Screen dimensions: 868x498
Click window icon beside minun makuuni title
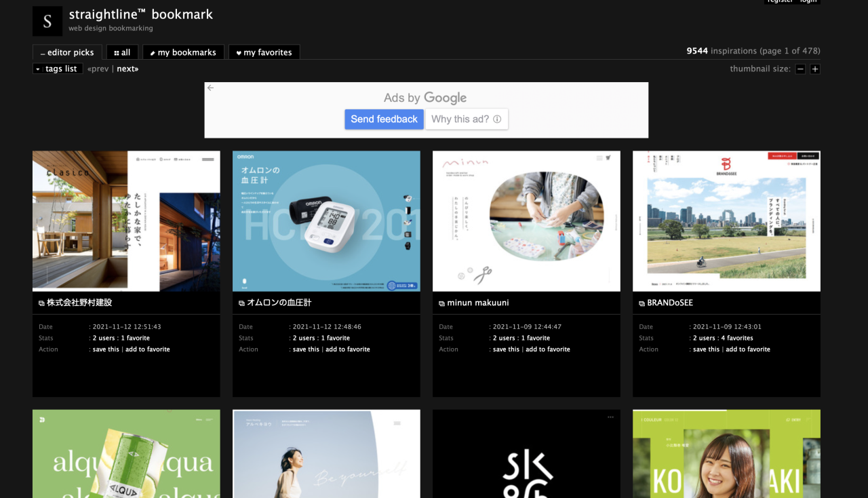[442, 303]
